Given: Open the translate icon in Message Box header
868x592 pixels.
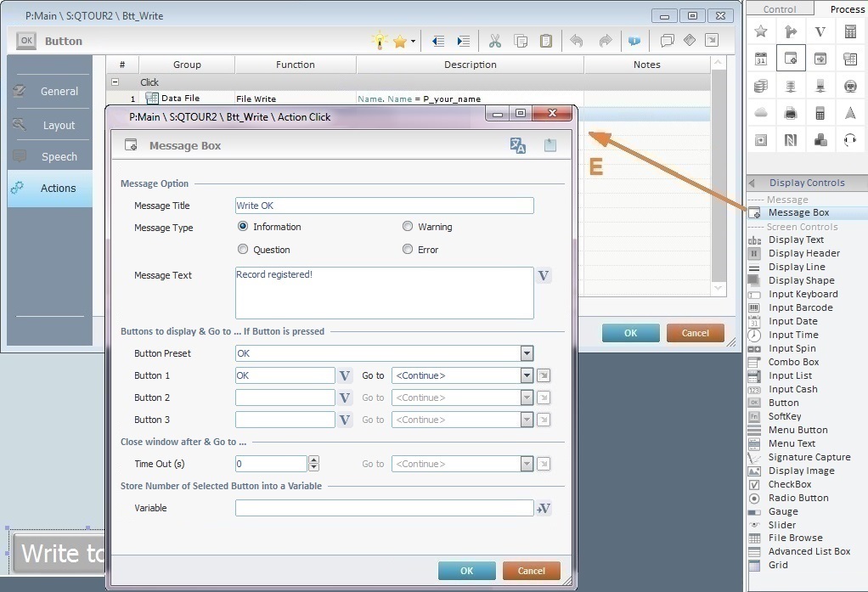Looking at the screenshot, I should coord(517,145).
